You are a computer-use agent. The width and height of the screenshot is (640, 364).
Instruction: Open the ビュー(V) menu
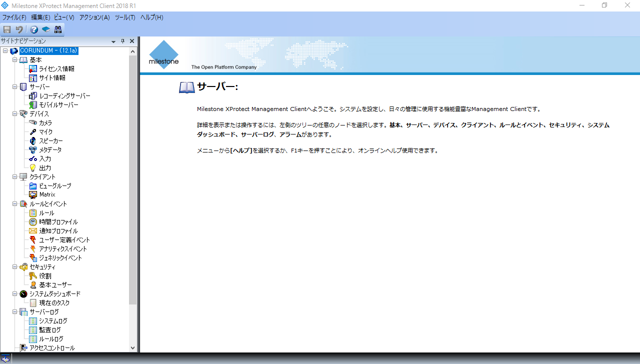(64, 17)
